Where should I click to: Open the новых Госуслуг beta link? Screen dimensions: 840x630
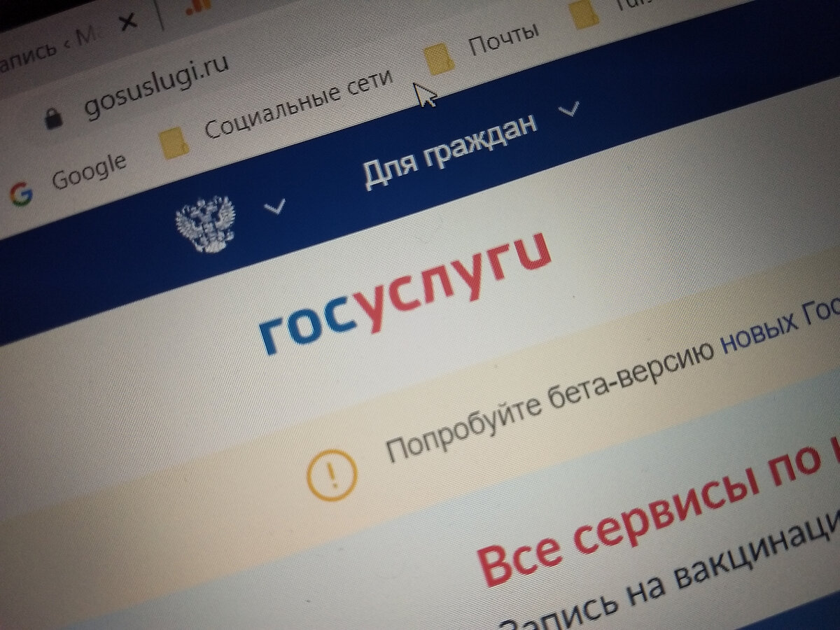pyautogui.click(x=779, y=326)
